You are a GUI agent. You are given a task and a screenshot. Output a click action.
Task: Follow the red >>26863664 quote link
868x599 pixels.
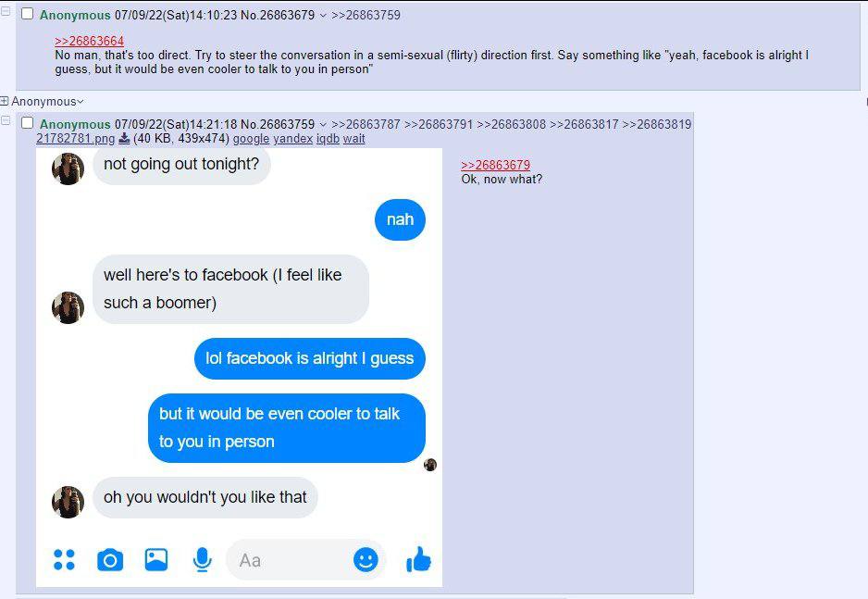tap(89, 41)
